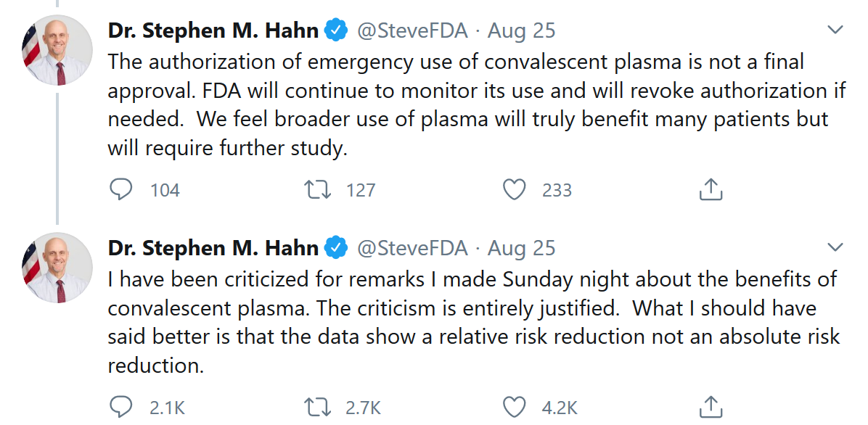The height and width of the screenshot is (425, 868).
Task: Open the Aug 25 timestamp on second tweet
Action: click(521, 248)
